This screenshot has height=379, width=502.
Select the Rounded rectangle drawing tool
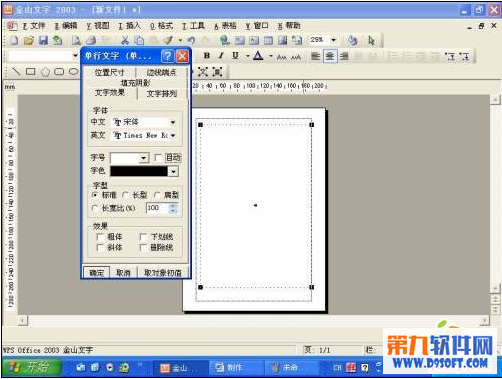(x=59, y=71)
